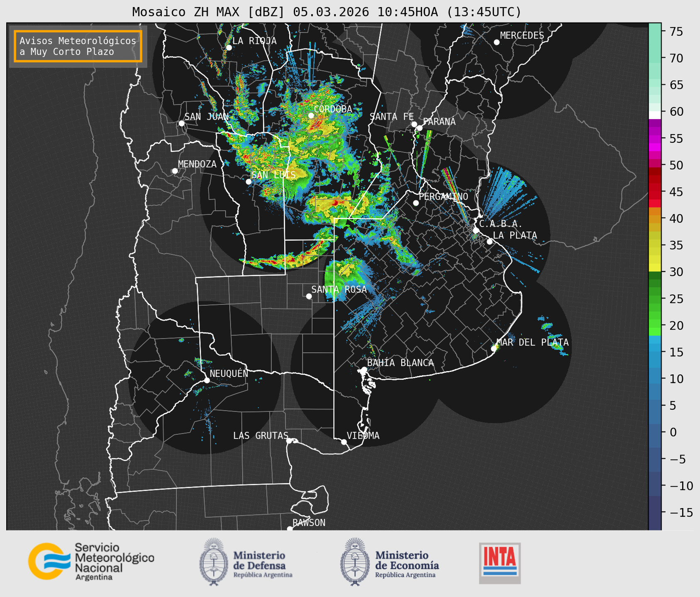
Task: Click the 60 dBZ white band on colorbar
Action: 655,115
